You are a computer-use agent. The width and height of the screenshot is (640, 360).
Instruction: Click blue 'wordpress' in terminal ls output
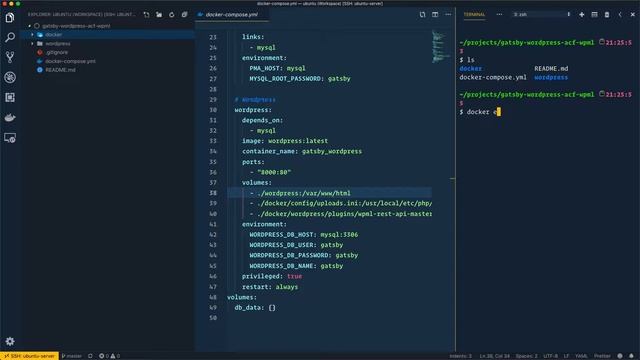(x=551, y=77)
